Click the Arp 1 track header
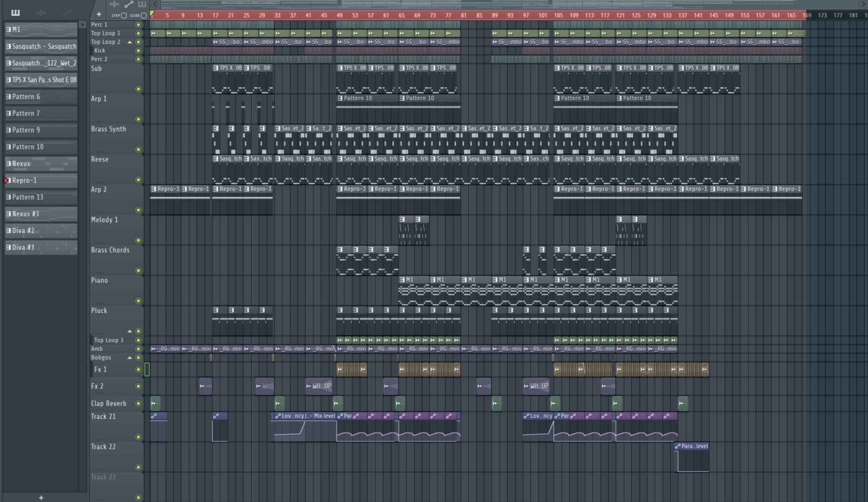The image size is (868, 502). pos(116,109)
